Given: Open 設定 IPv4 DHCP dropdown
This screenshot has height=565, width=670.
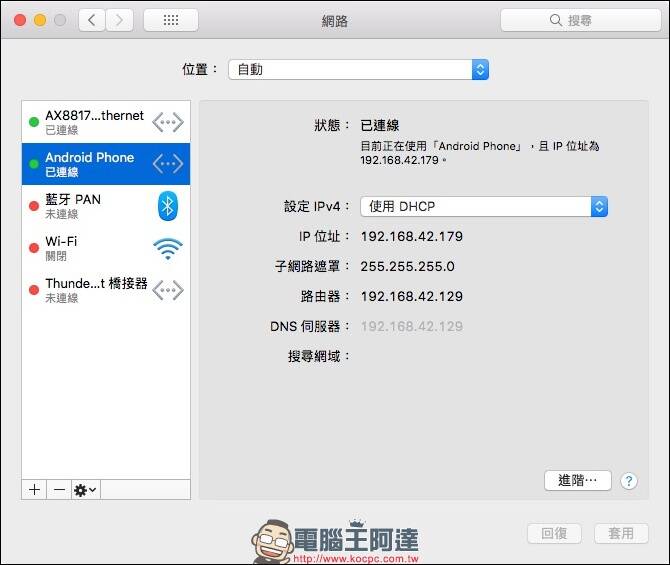Looking at the screenshot, I should click(484, 206).
